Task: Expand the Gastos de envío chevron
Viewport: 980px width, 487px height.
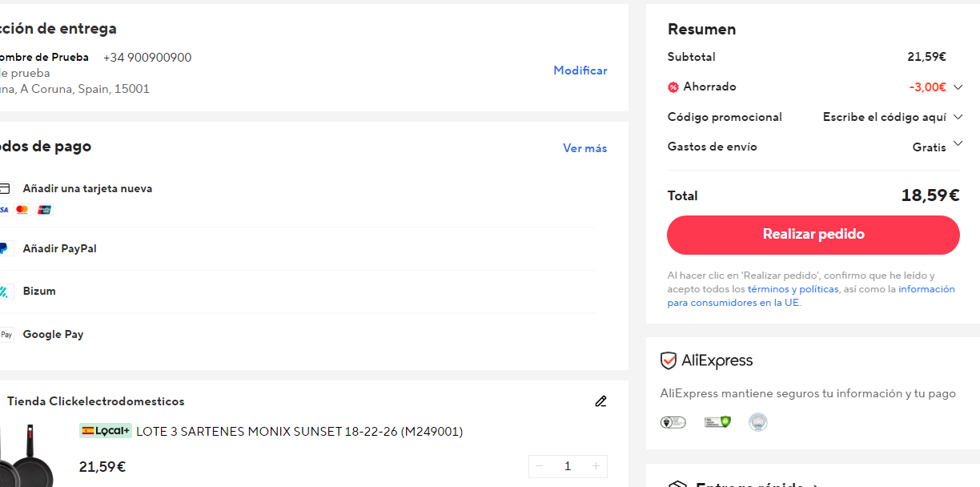Action: click(958, 145)
